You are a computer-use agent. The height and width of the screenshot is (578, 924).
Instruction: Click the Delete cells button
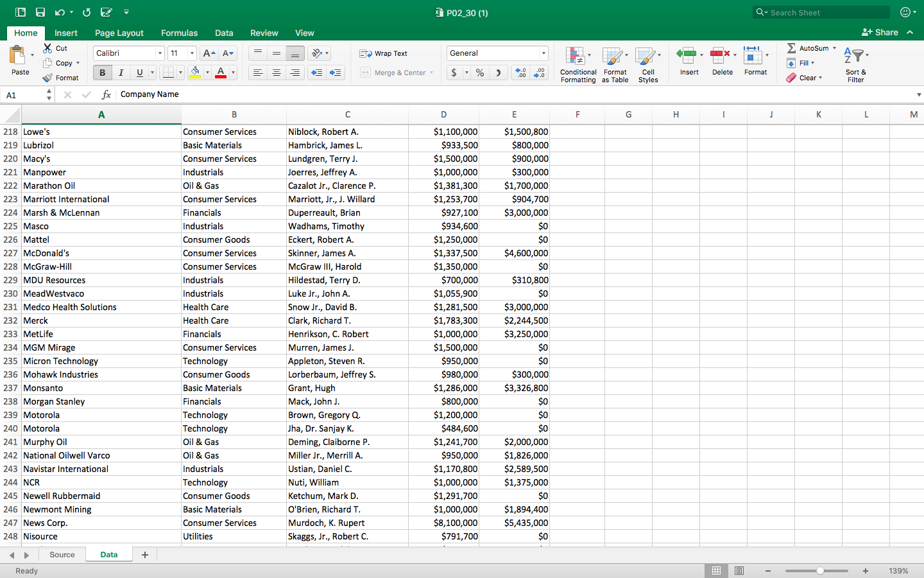pyautogui.click(x=723, y=61)
